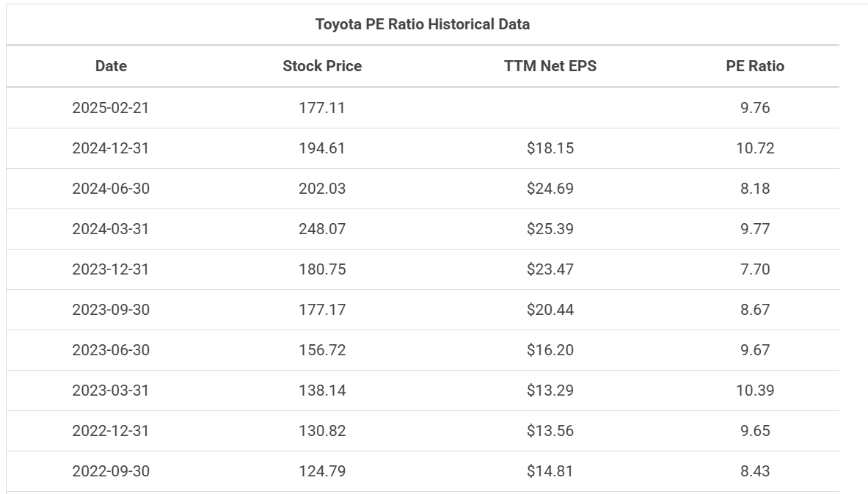Click the $14.81 TTM Net EPS cell
Viewport: 868px width, 494px height.
(550, 471)
